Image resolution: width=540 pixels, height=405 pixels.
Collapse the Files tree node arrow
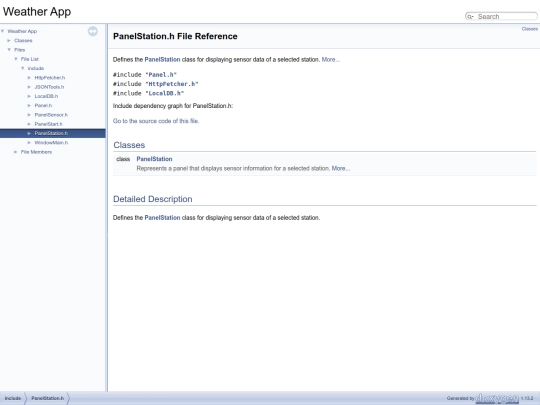pos(9,50)
